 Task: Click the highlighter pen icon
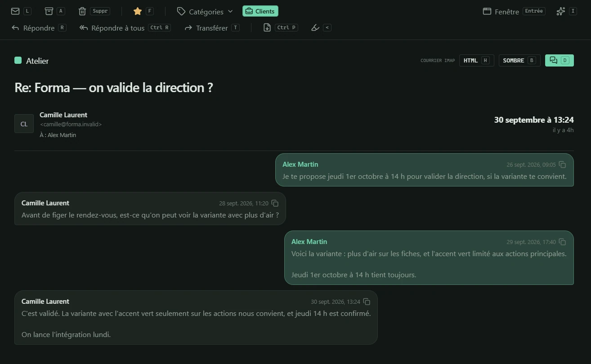pyautogui.click(x=315, y=28)
